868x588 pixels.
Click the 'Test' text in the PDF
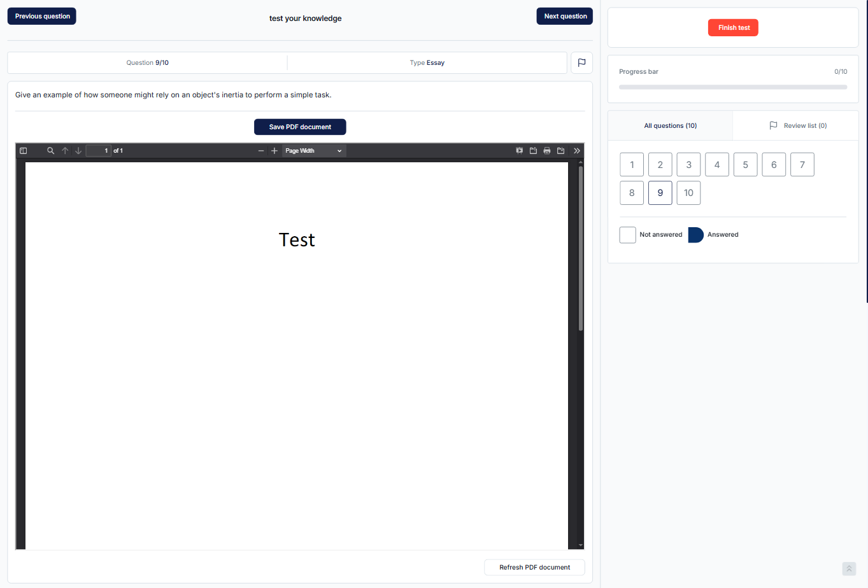coord(297,240)
